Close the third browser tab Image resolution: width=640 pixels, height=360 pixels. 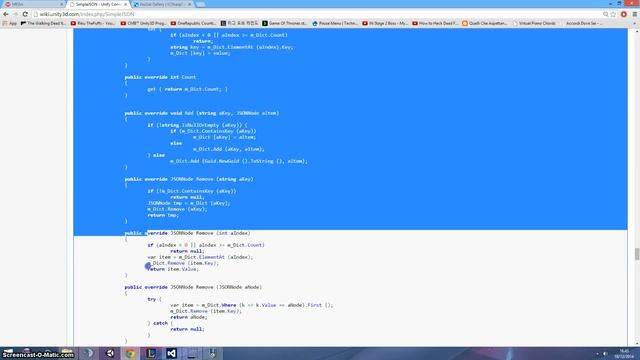coord(189,4)
